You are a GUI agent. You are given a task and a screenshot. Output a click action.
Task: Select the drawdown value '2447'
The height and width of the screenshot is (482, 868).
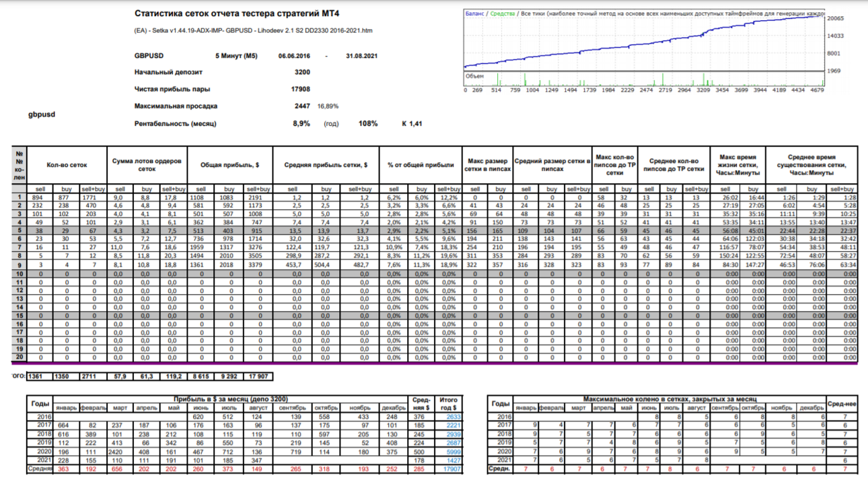click(x=302, y=106)
